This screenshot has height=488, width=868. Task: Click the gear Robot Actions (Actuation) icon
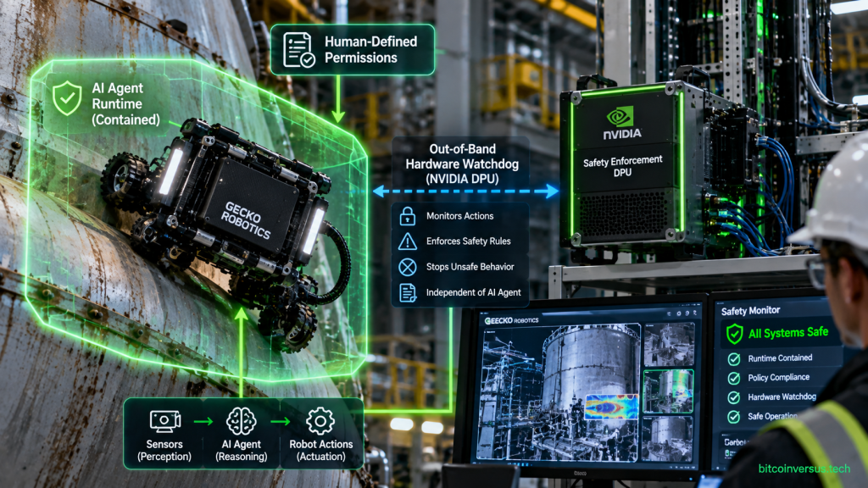point(320,421)
